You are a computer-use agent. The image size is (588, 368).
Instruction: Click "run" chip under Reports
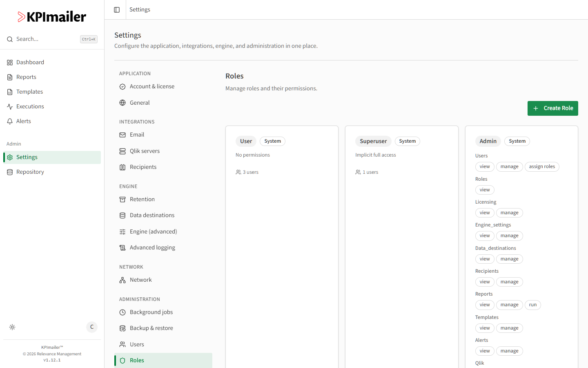pyautogui.click(x=533, y=305)
